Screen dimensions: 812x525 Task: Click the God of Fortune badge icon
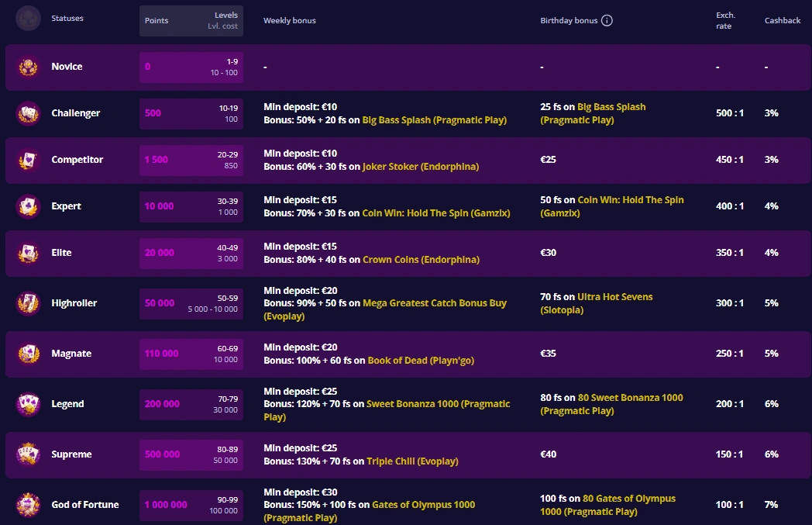29,505
